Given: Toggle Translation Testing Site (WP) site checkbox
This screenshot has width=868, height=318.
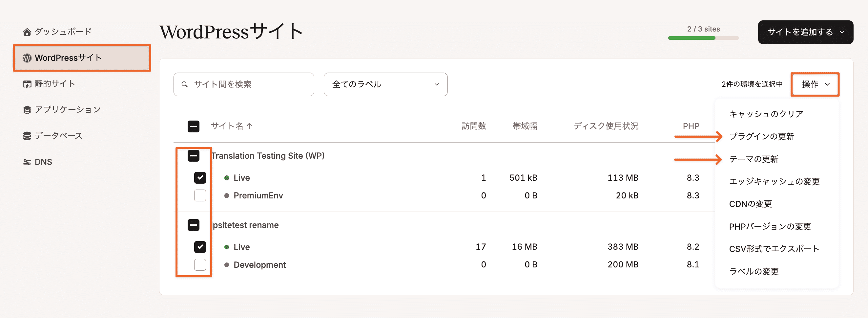Looking at the screenshot, I should (x=194, y=156).
